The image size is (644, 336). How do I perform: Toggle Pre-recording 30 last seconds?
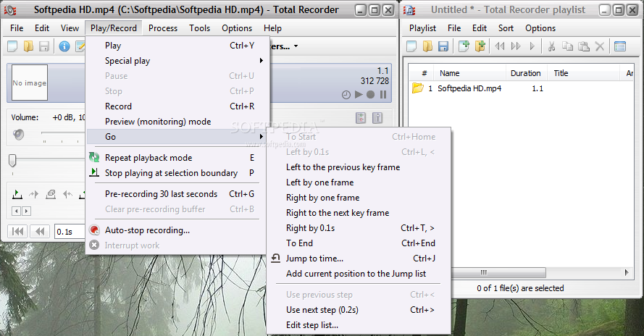click(177, 194)
